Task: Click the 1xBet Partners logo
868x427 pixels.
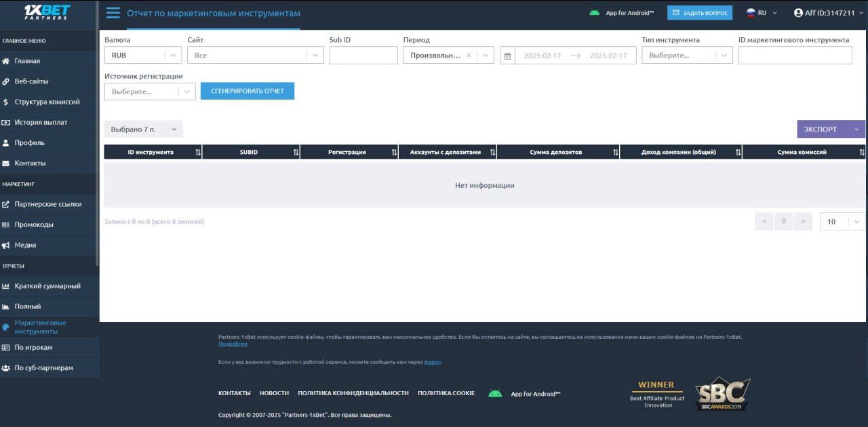Action: click(47, 13)
